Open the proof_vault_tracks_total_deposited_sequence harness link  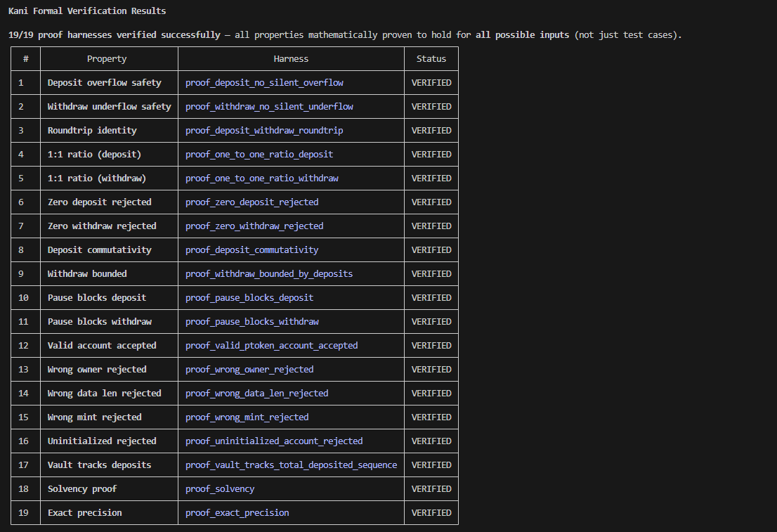point(291,465)
